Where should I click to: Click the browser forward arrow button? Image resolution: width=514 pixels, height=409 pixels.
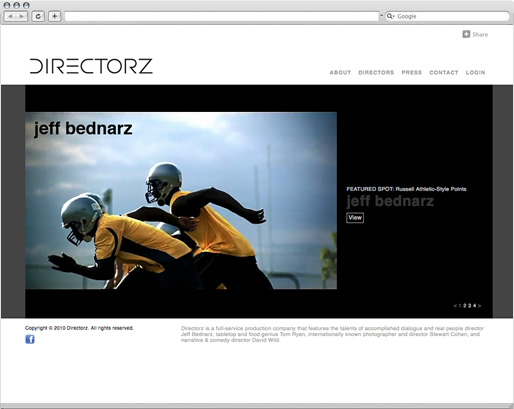[x=21, y=16]
